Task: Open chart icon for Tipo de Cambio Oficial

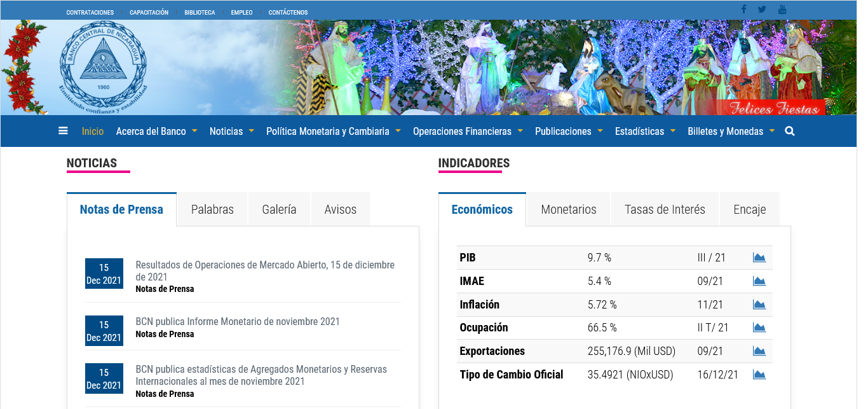Action: (759, 375)
